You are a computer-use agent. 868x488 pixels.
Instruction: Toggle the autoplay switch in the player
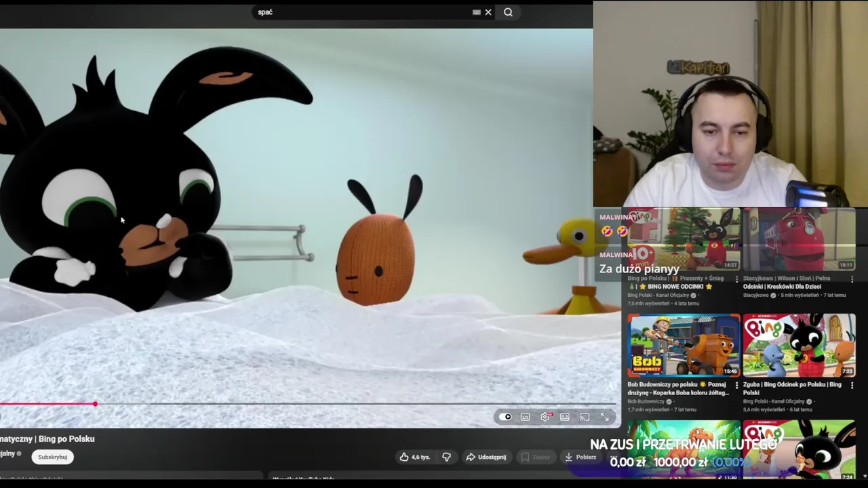(x=506, y=417)
